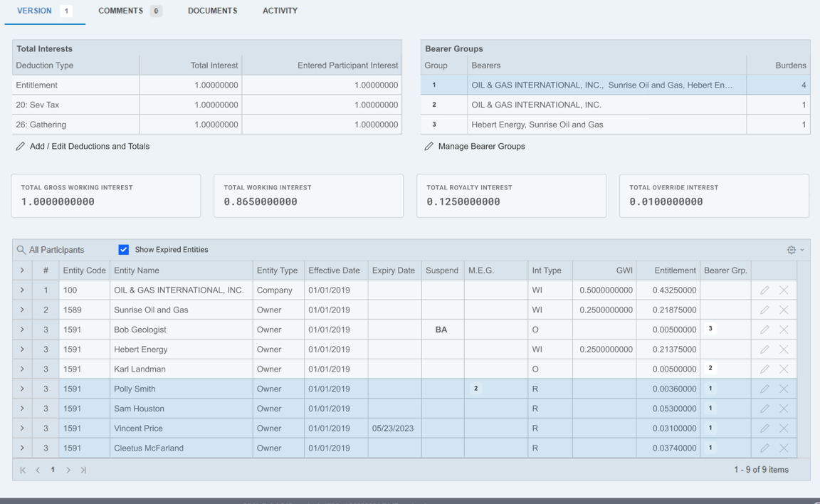Open the edit pencil on Hebert Energy row

pyautogui.click(x=764, y=350)
